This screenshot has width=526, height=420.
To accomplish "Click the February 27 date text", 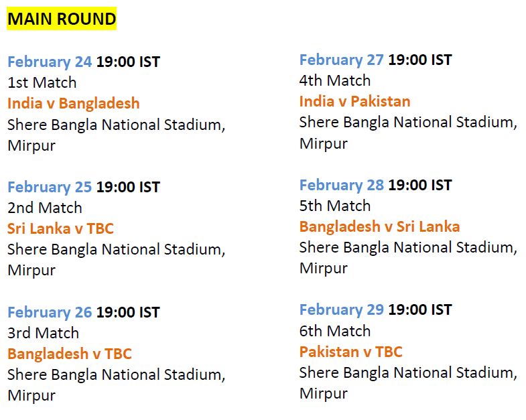I will click(342, 60).
